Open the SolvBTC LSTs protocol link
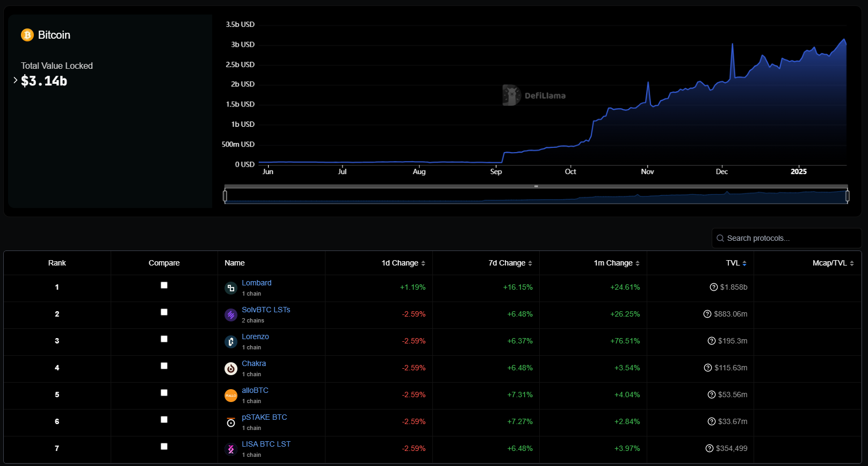Image resolution: width=868 pixels, height=466 pixels. tap(265, 310)
